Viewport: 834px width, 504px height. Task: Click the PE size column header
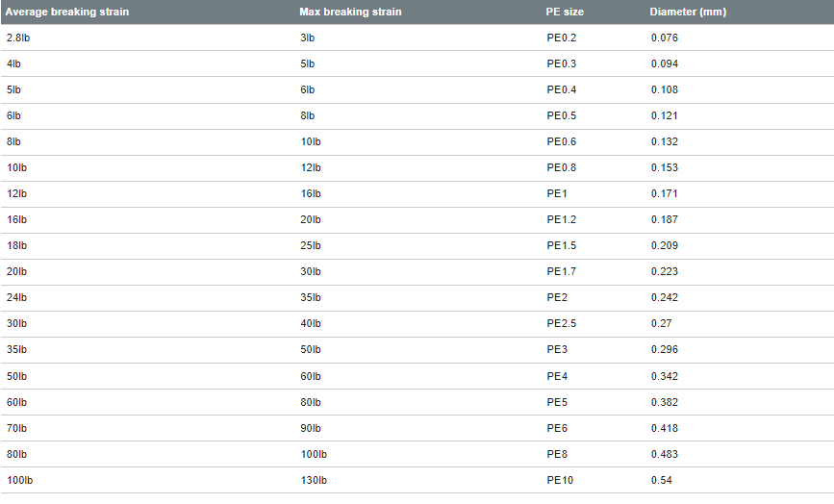coord(565,12)
